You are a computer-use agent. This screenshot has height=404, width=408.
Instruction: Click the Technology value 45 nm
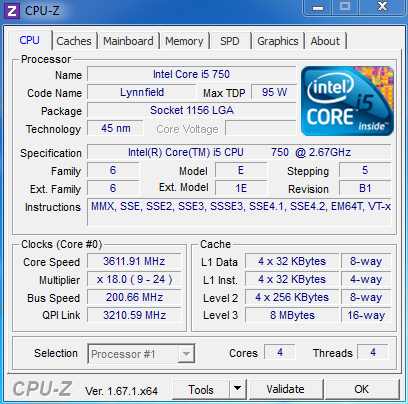tap(116, 128)
